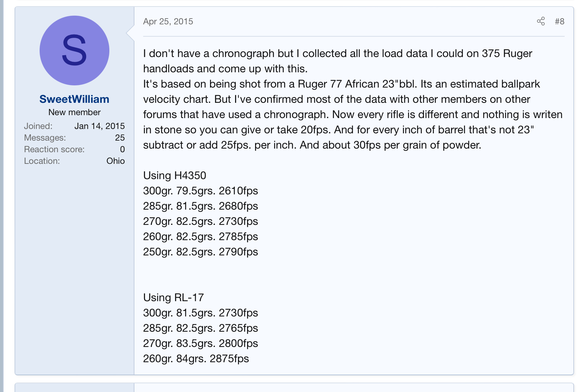Screen dimensions: 577x392
Task: Click the next post card at the bottom
Action: 294,387
